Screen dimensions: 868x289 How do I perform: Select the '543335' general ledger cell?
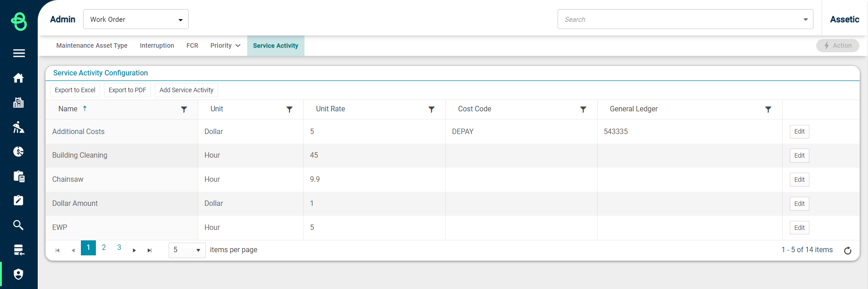click(690, 131)
